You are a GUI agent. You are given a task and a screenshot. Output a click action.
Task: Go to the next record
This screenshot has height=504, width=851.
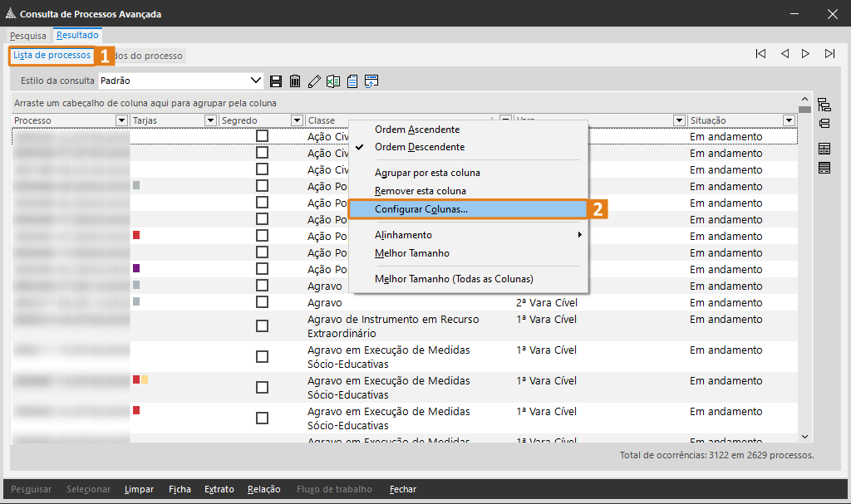(806, 54)
